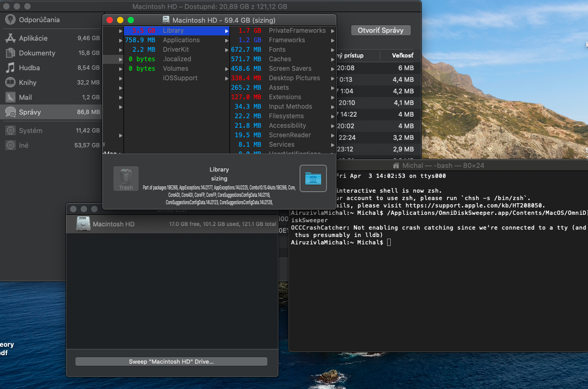The width and height of the screenshot is (588, 389).
Task: Click the home icon in the Terminal title bar
Action: (396, 166)
